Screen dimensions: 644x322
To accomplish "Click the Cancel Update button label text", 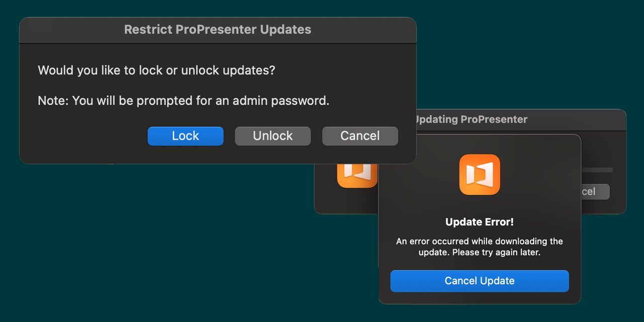I will pos(479,281).
